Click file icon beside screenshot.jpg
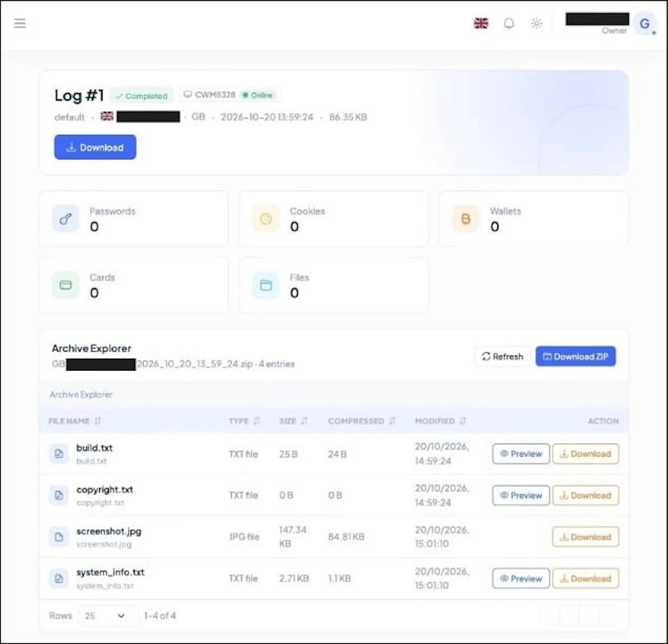The width and height of the screenshot is (668, 644). click(x=59, y=537)
